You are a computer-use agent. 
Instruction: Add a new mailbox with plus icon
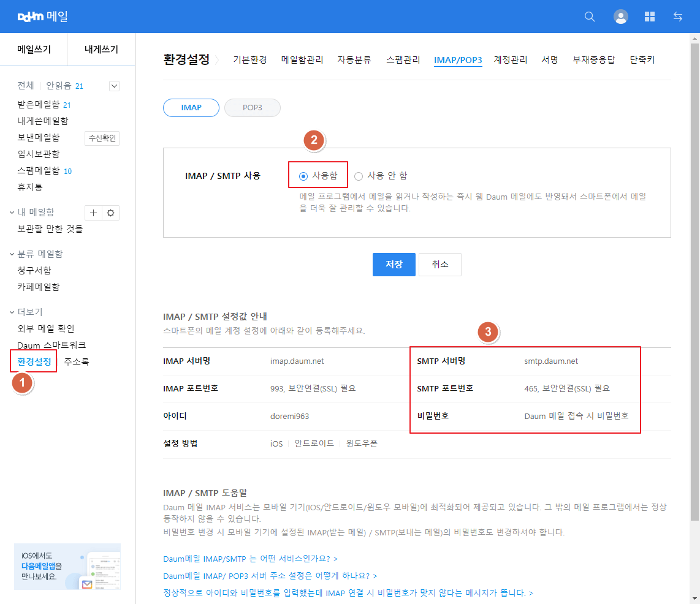point(93,213)
